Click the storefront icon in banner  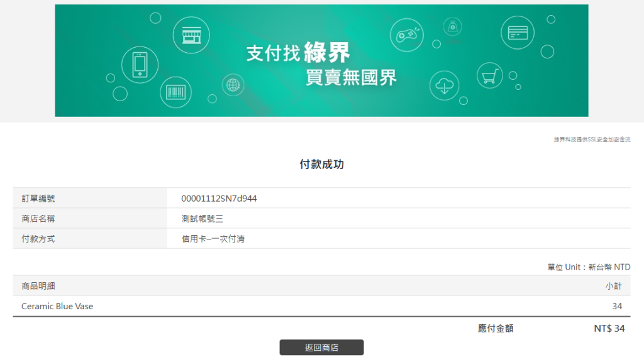pos(191,35)
